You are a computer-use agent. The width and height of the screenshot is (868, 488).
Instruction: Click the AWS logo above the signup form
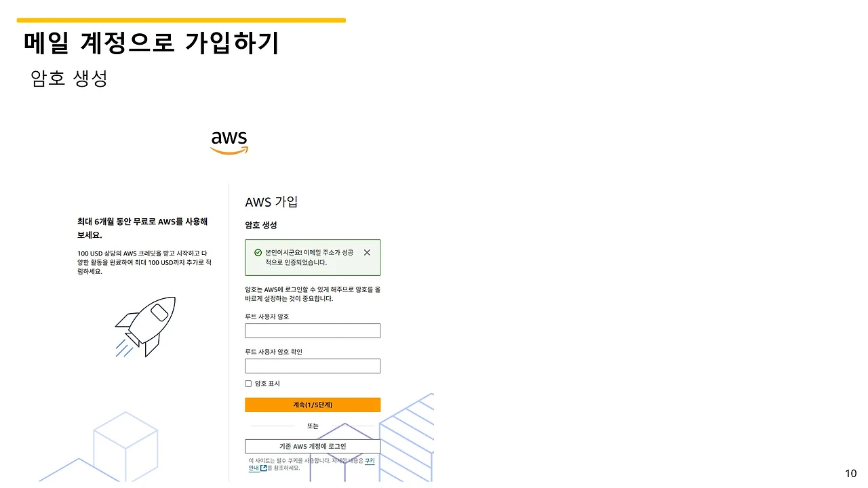point(229,138)
